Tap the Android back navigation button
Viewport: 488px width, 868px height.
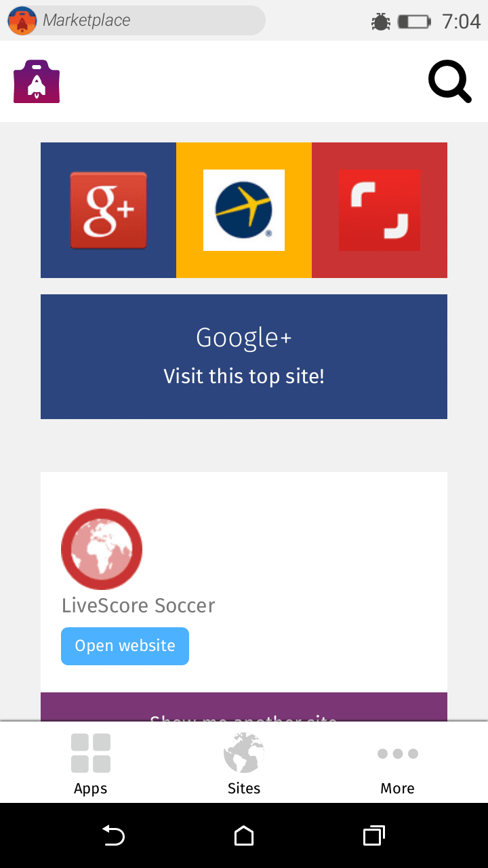(x=113, y=835)
